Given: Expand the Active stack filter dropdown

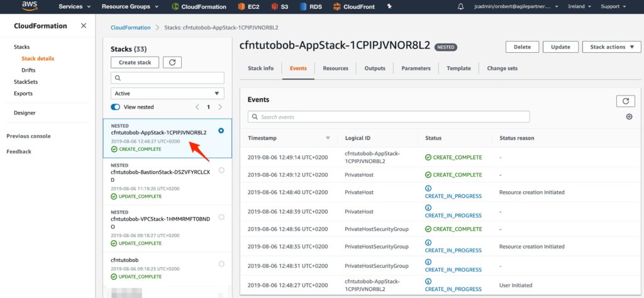Looking at the screenshot, I should (x=167, y=93).
